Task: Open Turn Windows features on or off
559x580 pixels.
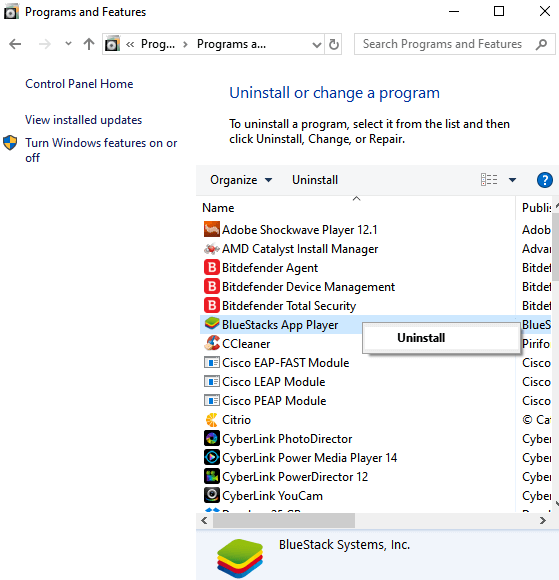Action: click(x=101, y=150)
